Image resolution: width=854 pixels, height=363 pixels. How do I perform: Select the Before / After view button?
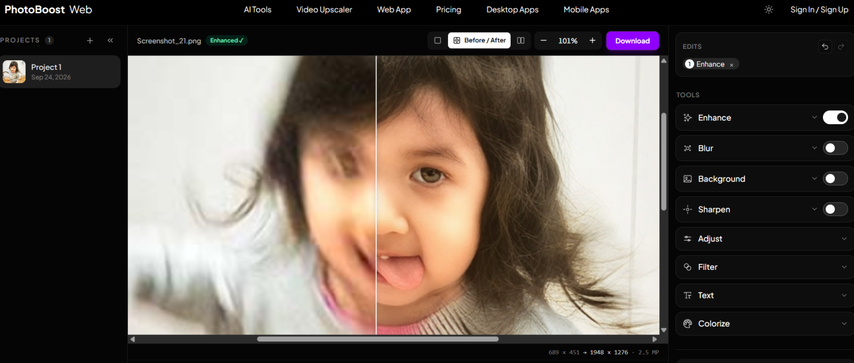[479, 40]
